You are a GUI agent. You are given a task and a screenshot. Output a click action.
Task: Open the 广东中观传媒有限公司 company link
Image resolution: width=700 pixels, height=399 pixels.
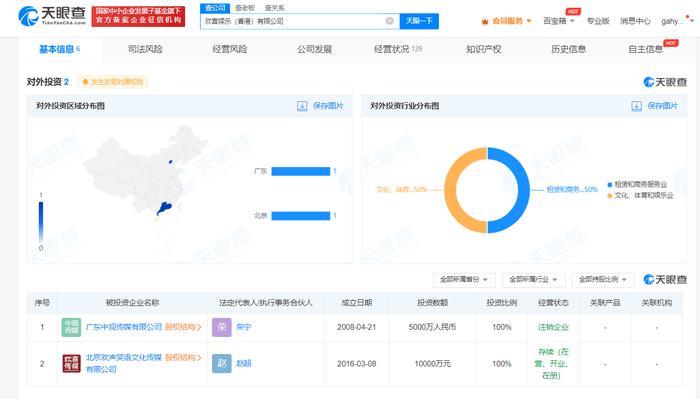124,327
